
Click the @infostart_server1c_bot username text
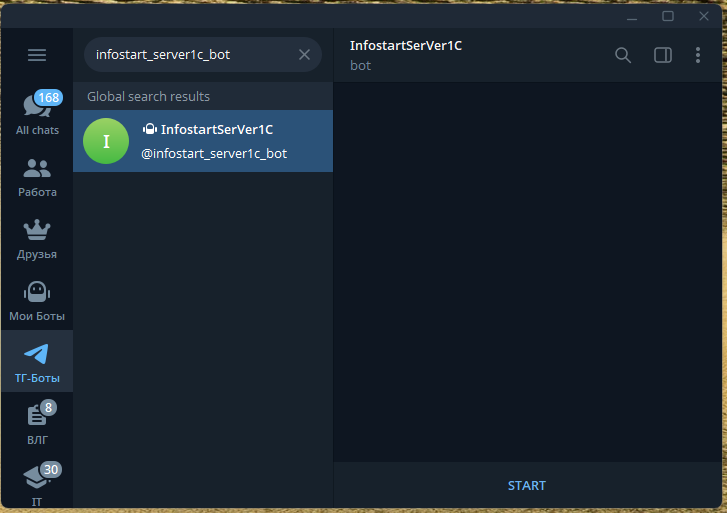pos(214,154)
